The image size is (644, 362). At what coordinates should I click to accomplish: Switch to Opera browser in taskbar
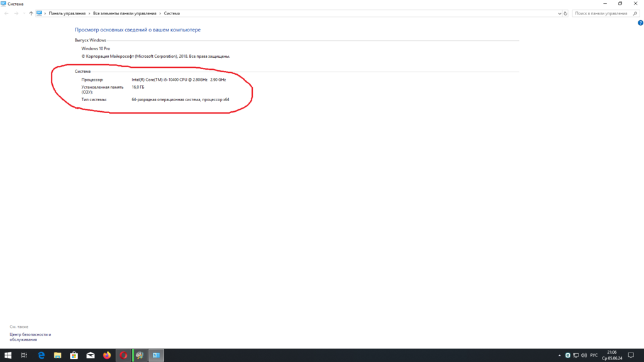(124, 355)
